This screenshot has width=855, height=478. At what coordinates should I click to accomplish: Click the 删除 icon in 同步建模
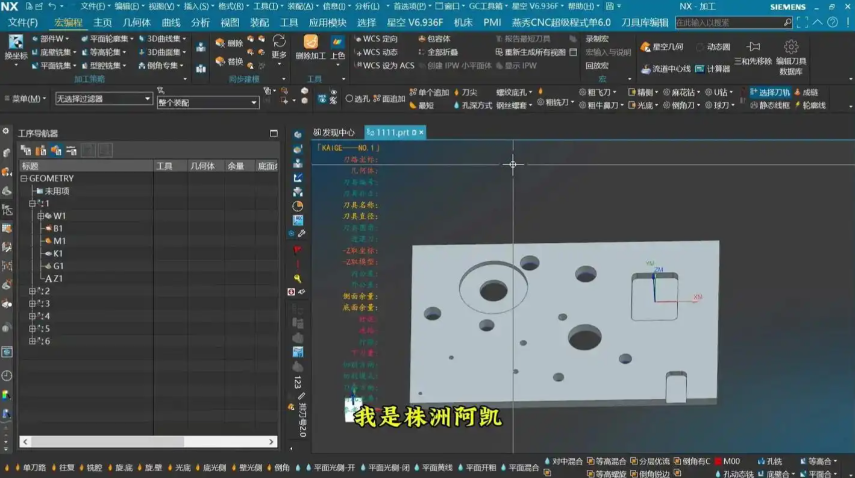tap(220, 43)
